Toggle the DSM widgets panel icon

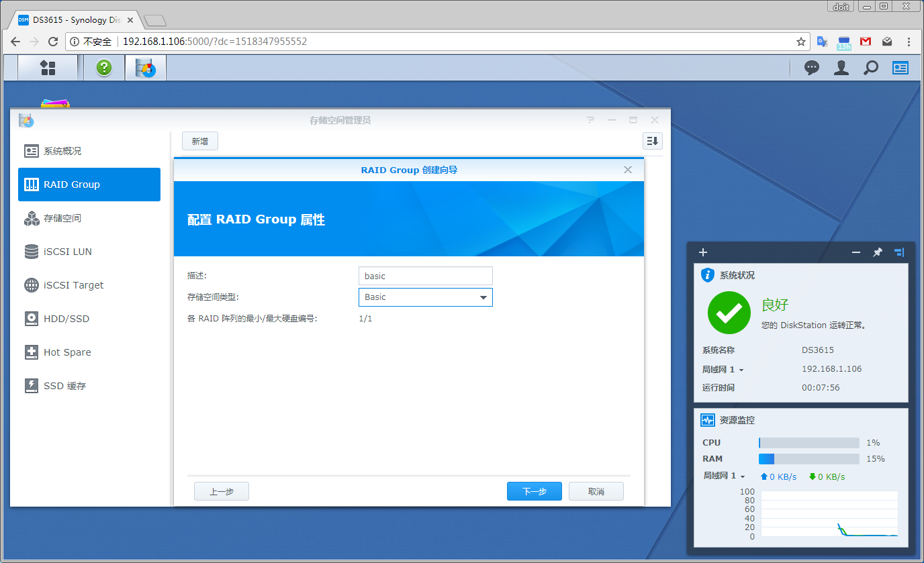click(x=900, y=68)
